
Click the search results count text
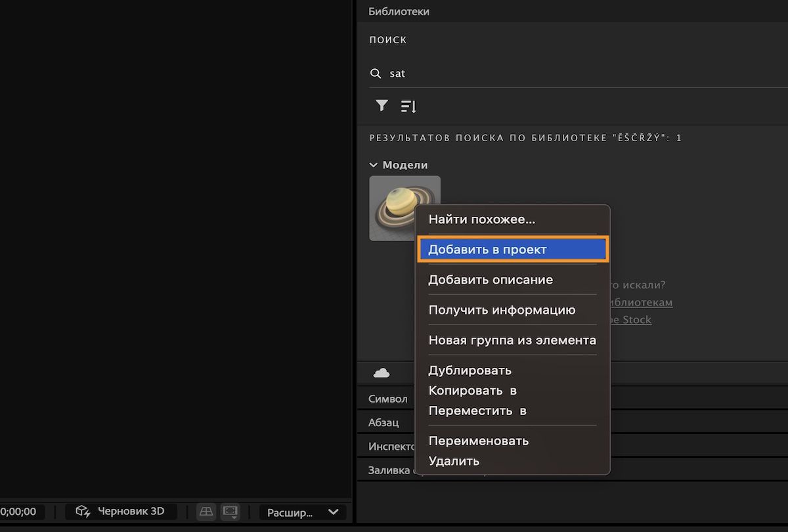tap(525, 138)
